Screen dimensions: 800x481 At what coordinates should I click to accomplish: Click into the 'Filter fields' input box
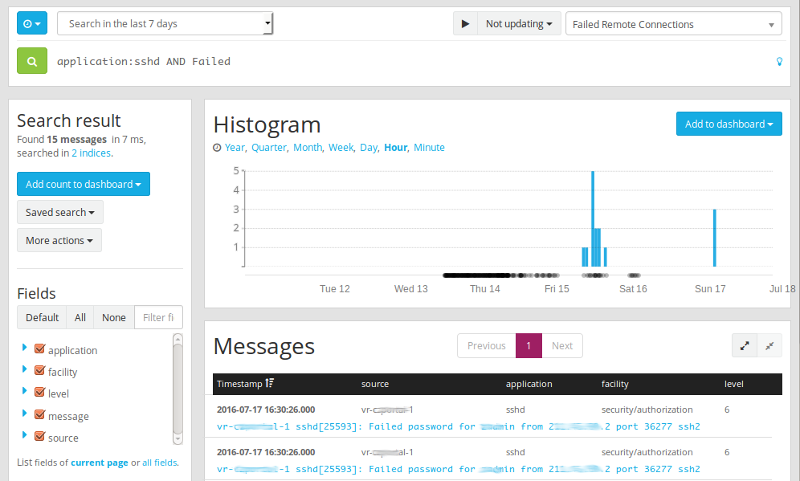158,318
